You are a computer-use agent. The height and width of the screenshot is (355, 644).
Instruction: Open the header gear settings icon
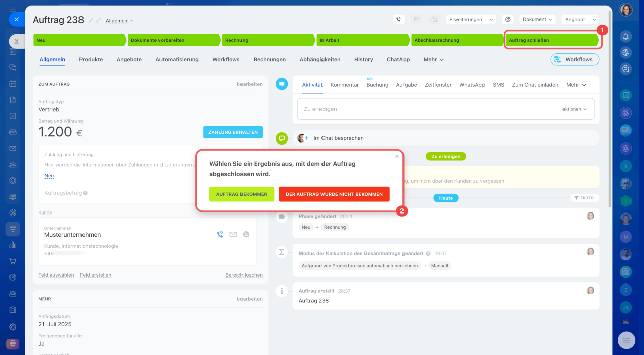508,19
